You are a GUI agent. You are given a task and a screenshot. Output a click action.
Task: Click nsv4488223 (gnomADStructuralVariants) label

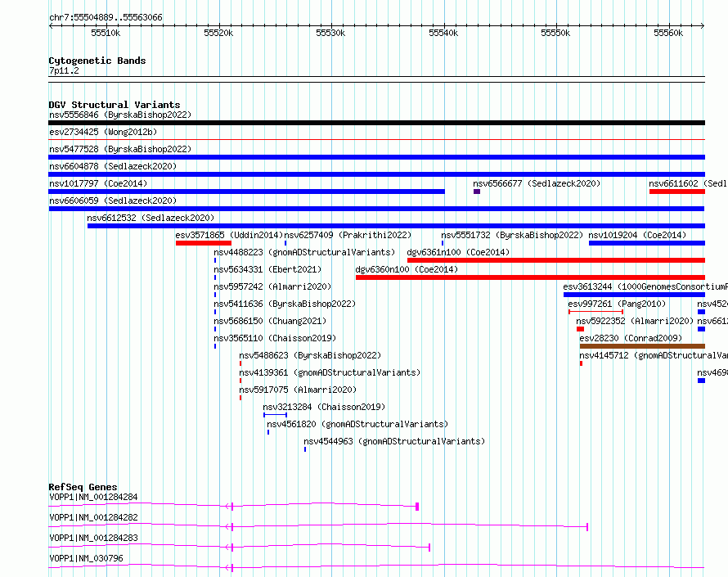[x=304, y=252]
